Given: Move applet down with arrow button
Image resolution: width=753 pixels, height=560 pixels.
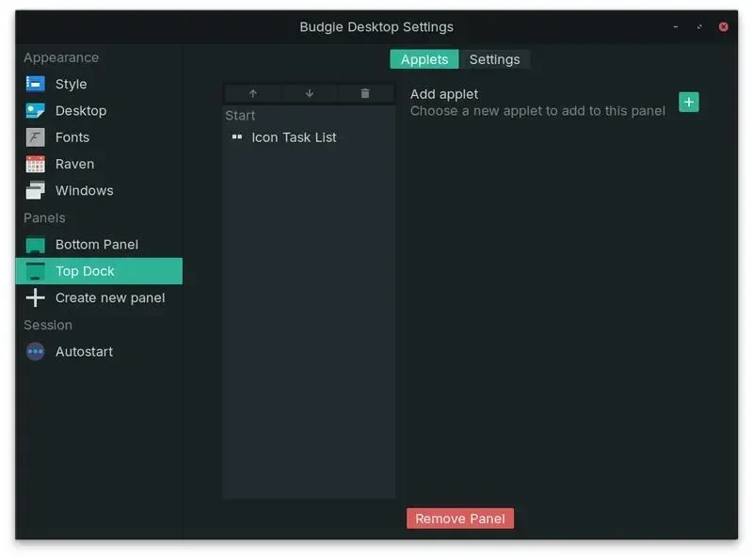Looking at the screenshot, I should pos(310,93).
